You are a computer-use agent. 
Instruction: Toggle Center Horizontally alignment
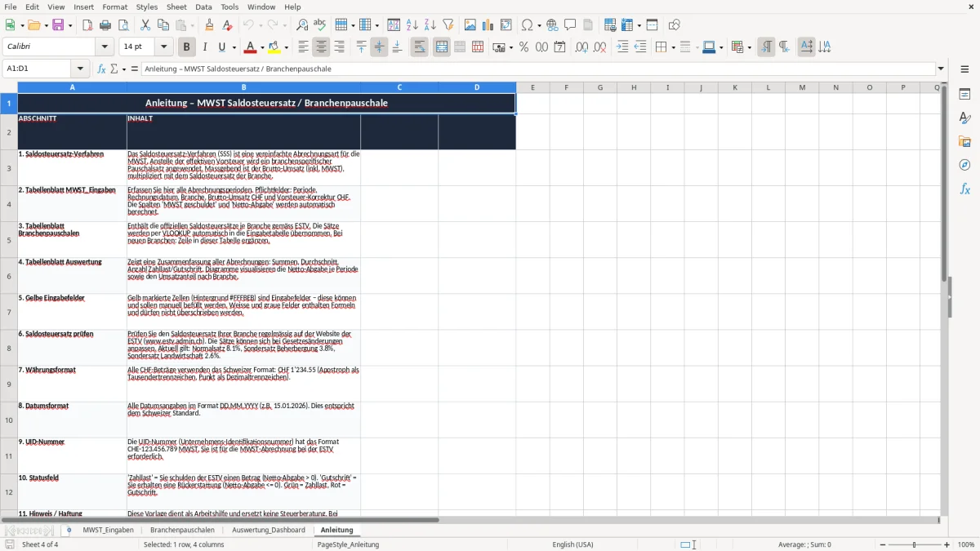tap(321, 47)
